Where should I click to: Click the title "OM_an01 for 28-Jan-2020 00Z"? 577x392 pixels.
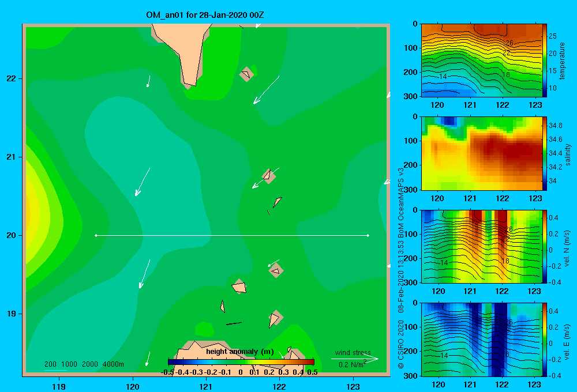pyautogui.click(x=205, y=15)
